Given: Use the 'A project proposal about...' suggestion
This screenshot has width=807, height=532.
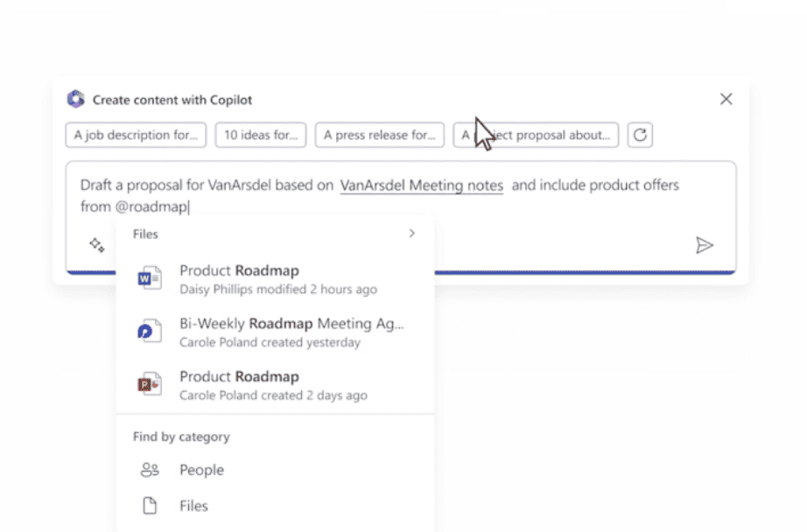Looking at the screenshot, I should coord(537,135).
